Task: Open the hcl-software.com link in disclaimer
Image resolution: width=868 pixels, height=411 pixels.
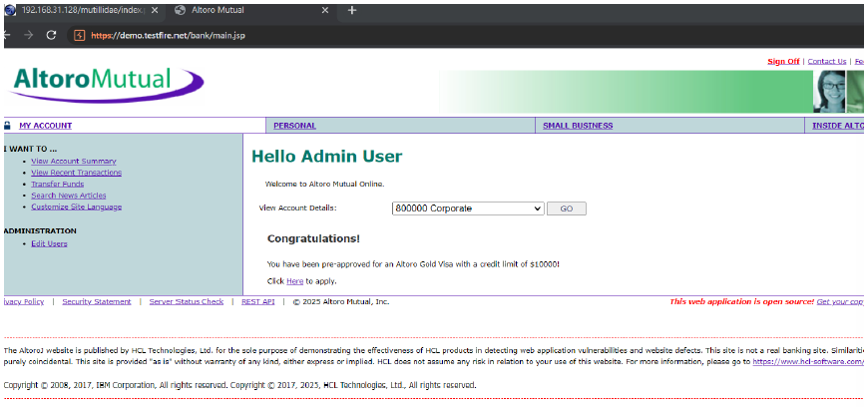Action: (x=808, y=361)
